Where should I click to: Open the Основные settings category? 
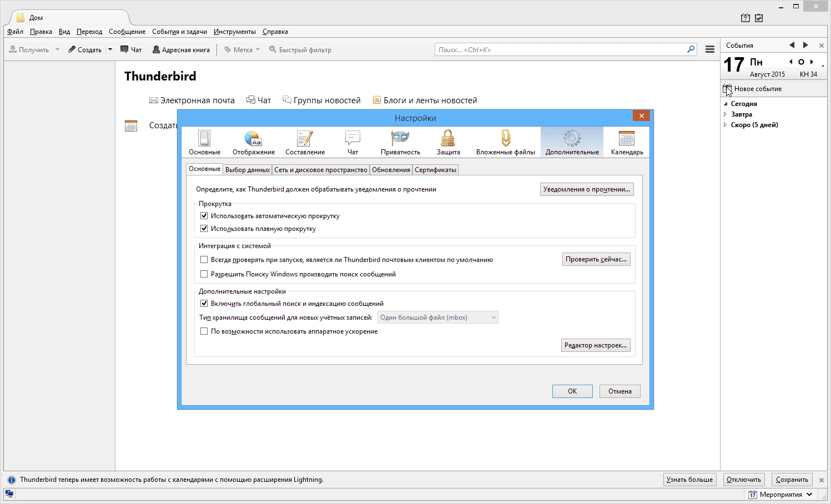(204, 142)
